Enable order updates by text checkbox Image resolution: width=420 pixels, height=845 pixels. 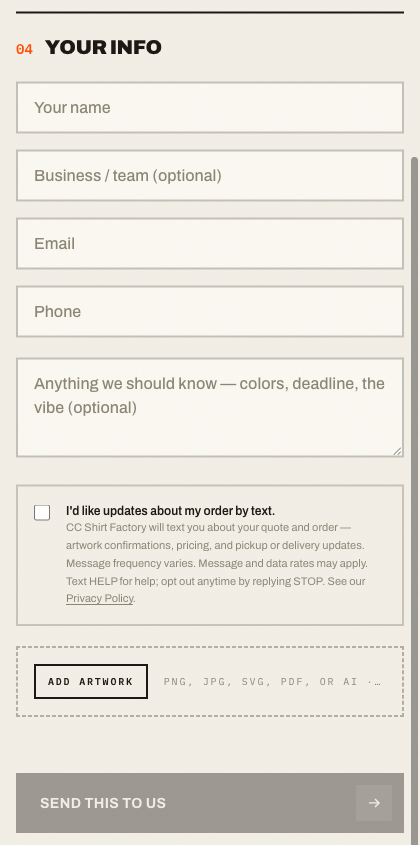tap(42, 512)
